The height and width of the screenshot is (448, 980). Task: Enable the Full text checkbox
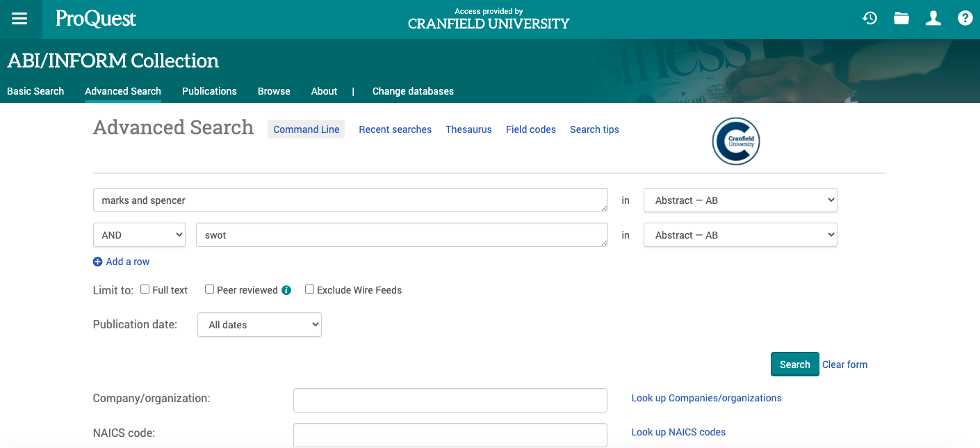click(x=145, y=289)
